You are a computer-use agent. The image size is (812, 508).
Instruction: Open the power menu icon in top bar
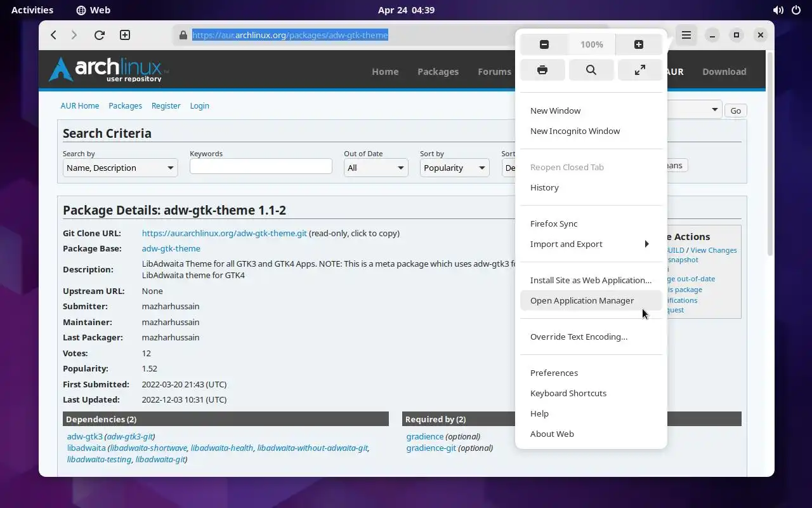click(x=796, y=10)
